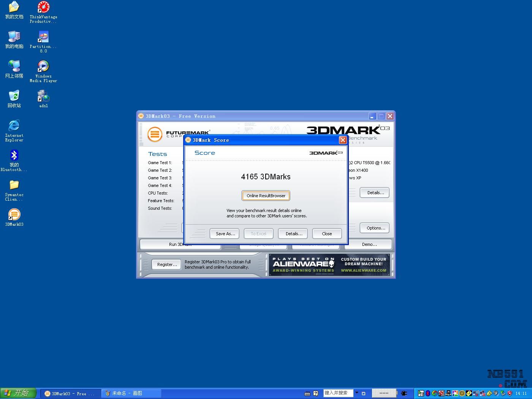Minimize the 3DMark03 main window
Viewport: 532px width, 399px height.
pyautogui.click(x=372, y=116)
